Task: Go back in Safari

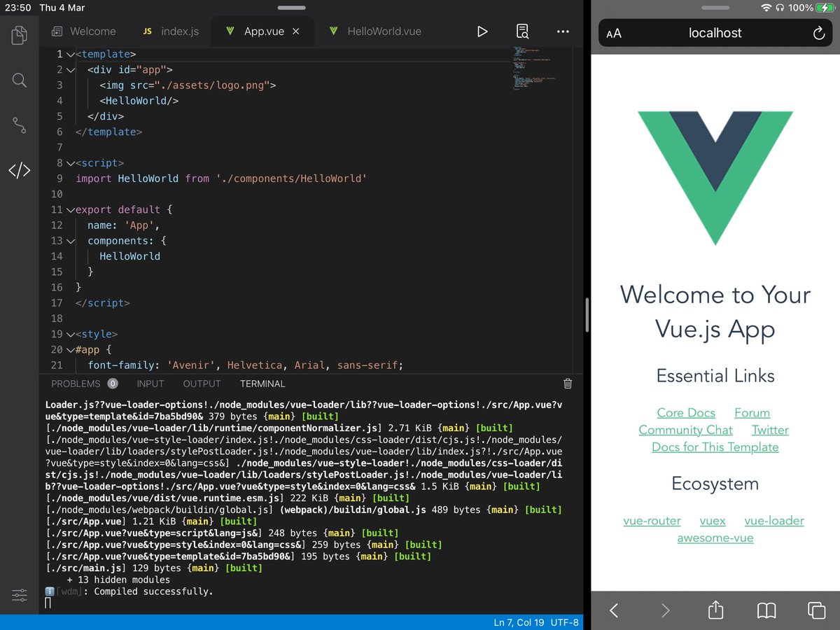Action: 614,610
